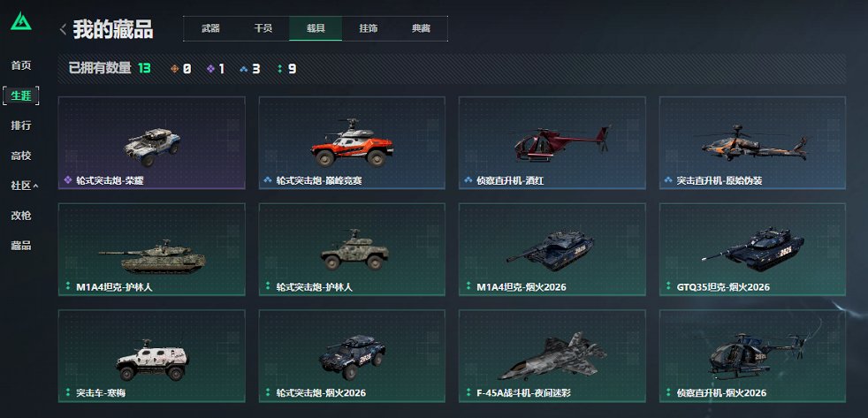Expand the 社区 sidebar menu
Viewport: 868px width, 418px height.
tap(25, 186)
